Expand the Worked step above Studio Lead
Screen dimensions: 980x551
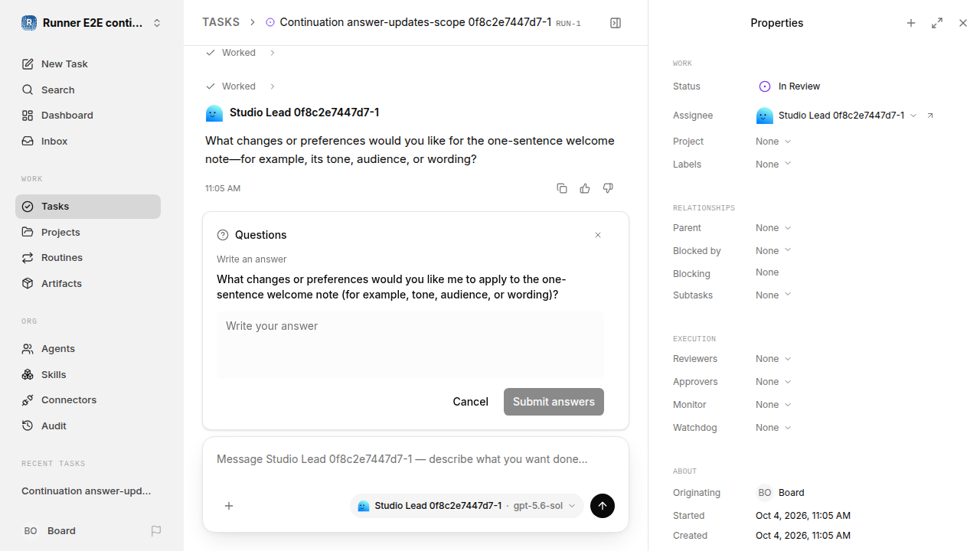[x=240, y=86]
